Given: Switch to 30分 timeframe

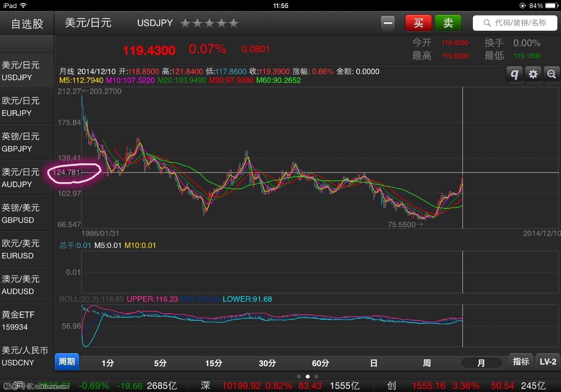Looking at the screenshot, I should 267,363.
